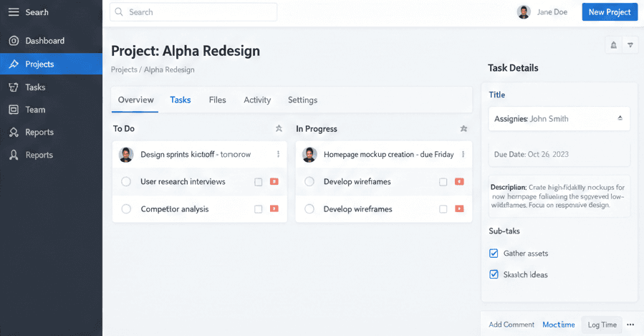The width and height of the screenshot is (644, 336).
Task: Click the filter icon beside the bell
Action: click(x=630, y=45)
